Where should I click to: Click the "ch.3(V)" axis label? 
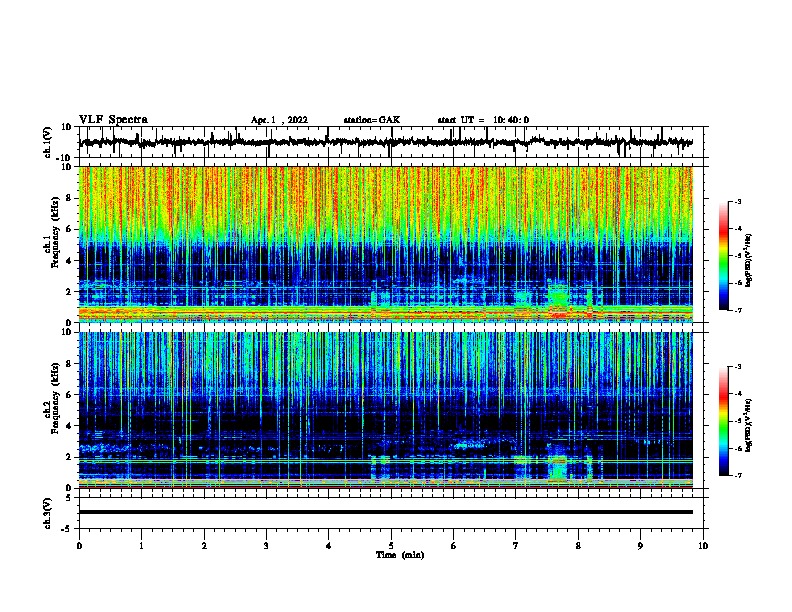(x=48, y=513)
